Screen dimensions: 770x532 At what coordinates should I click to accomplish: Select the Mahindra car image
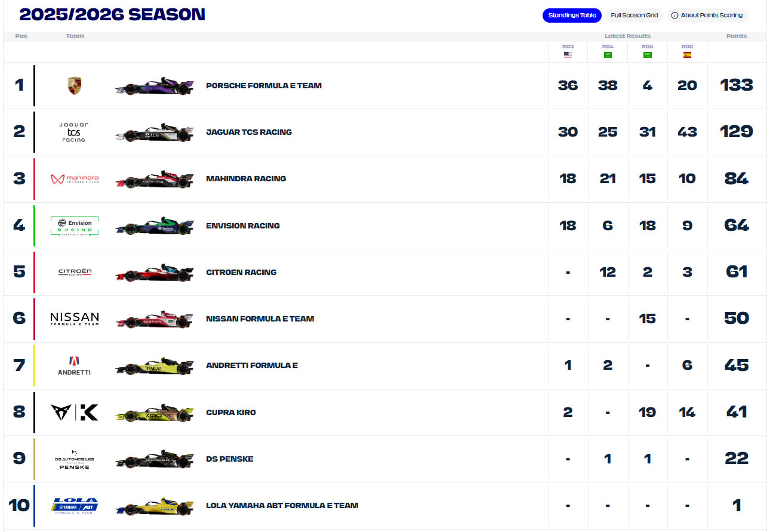[x=155, y=180]
